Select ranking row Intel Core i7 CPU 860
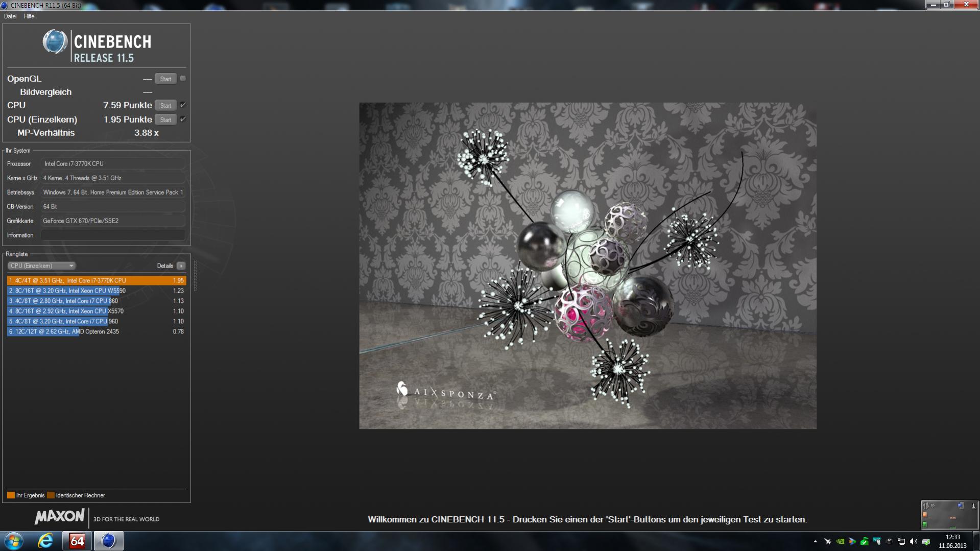The height and width of the screenshot is (551, 980). 97,301
